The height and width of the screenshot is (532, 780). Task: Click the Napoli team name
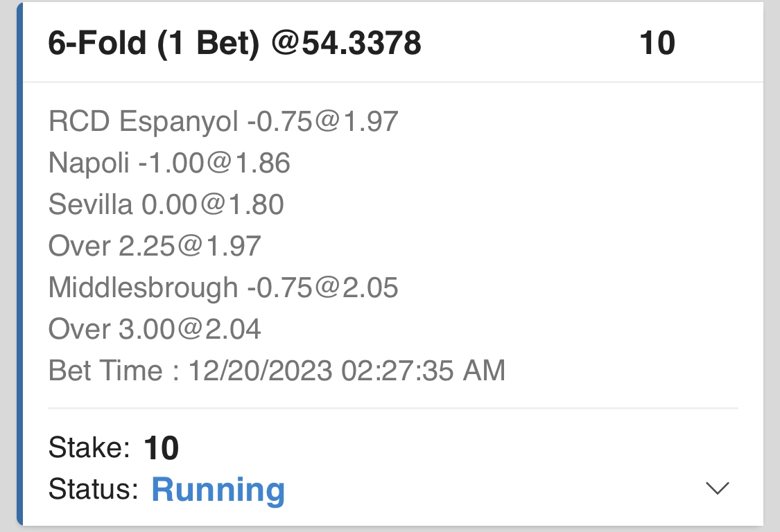tap(89, 163)
